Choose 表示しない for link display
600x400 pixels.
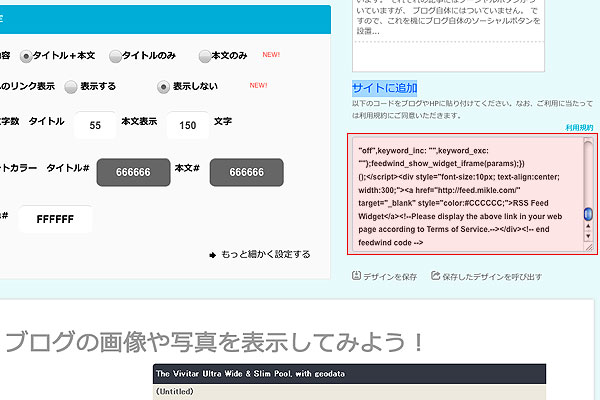pyautogui.click(x=163, y=87)
